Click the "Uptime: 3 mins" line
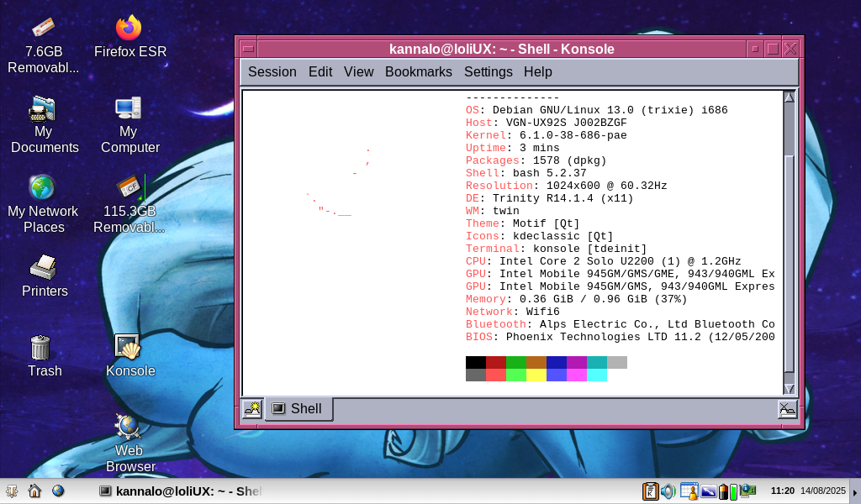Viewport: 861px width, 504px height. 512,148
